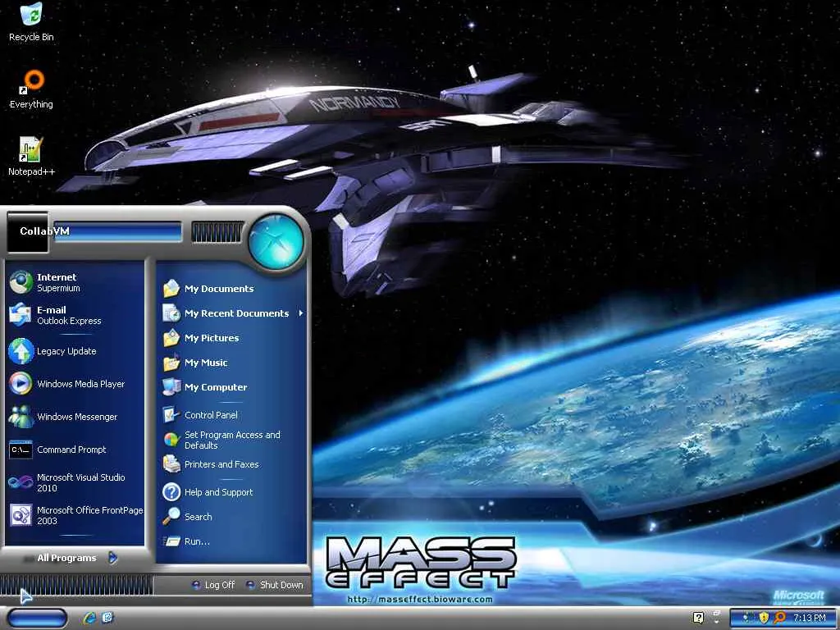This screenshot has width=840, height=630.
Task: Click the Command Prompt icon
Action: (x=21, y=450)
